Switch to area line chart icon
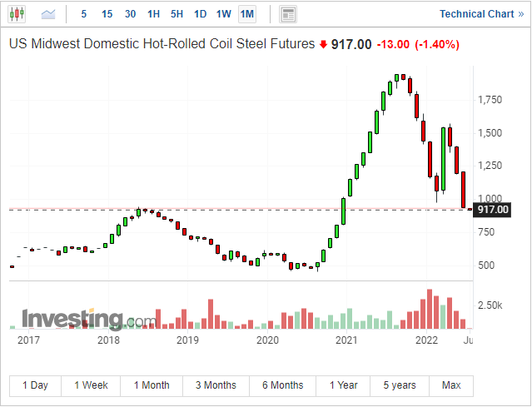Viewport: 532px width, 407px height. 48,14
